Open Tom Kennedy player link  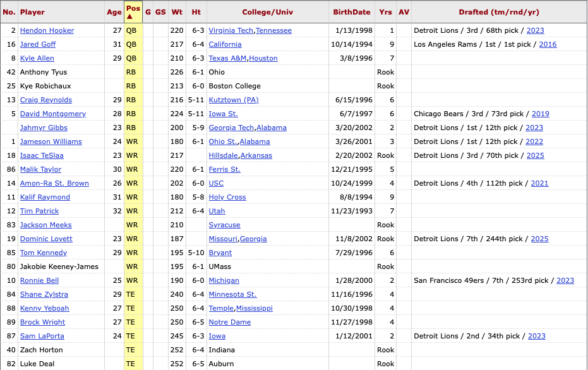(x=44, y=253)
